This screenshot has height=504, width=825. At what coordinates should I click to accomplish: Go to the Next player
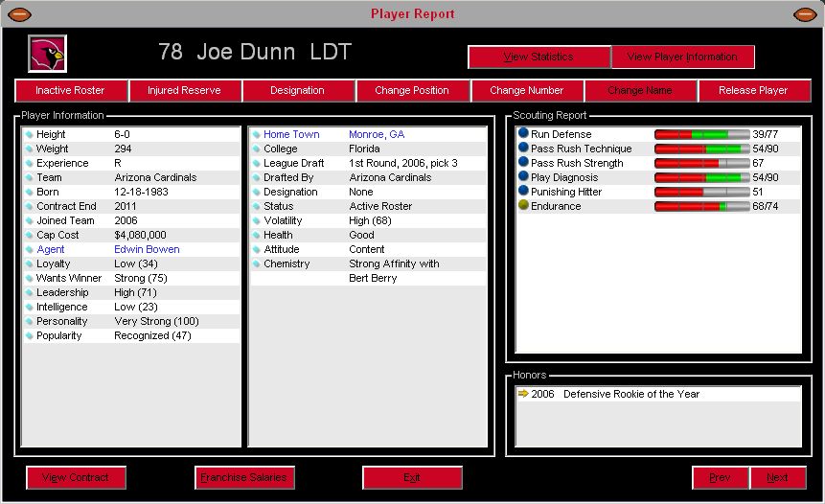coord(777,477)
